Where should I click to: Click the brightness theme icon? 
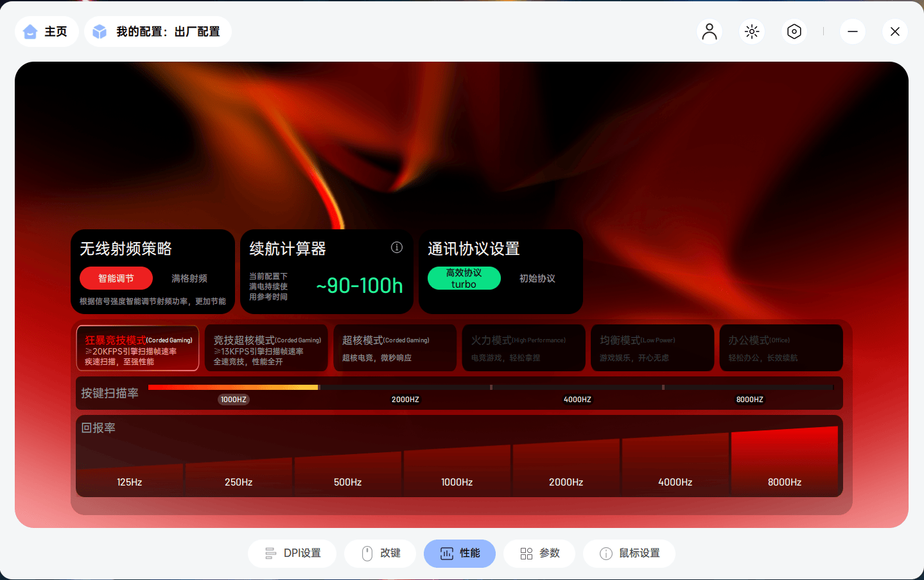coord(751,31)
